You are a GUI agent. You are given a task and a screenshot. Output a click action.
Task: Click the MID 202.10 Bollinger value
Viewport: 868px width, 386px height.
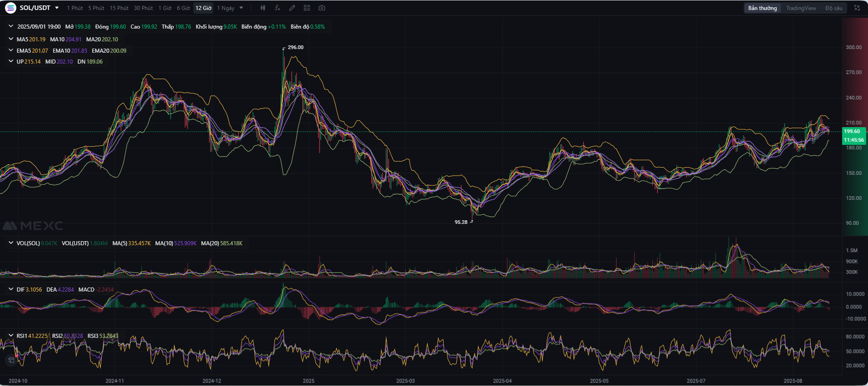(59, 62)
